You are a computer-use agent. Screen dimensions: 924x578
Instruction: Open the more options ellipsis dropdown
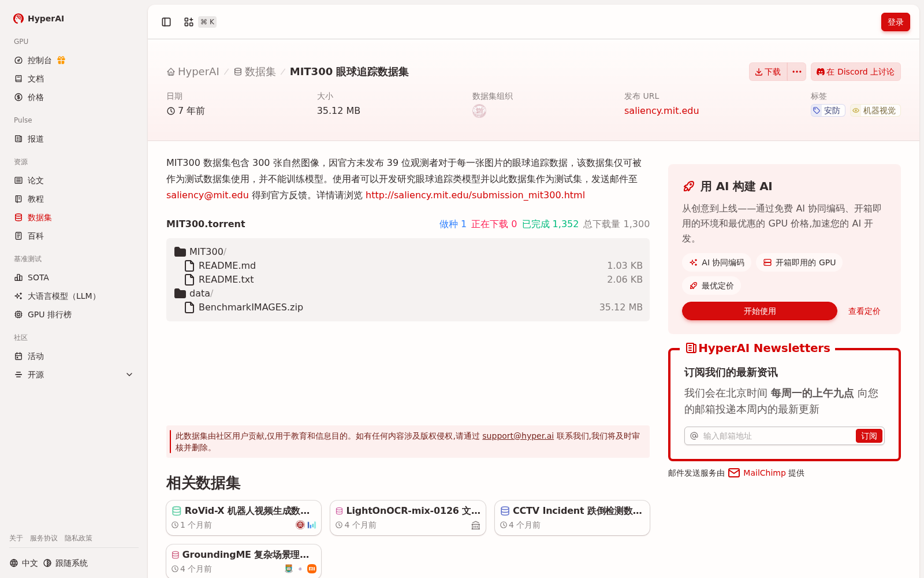(797, 72)
